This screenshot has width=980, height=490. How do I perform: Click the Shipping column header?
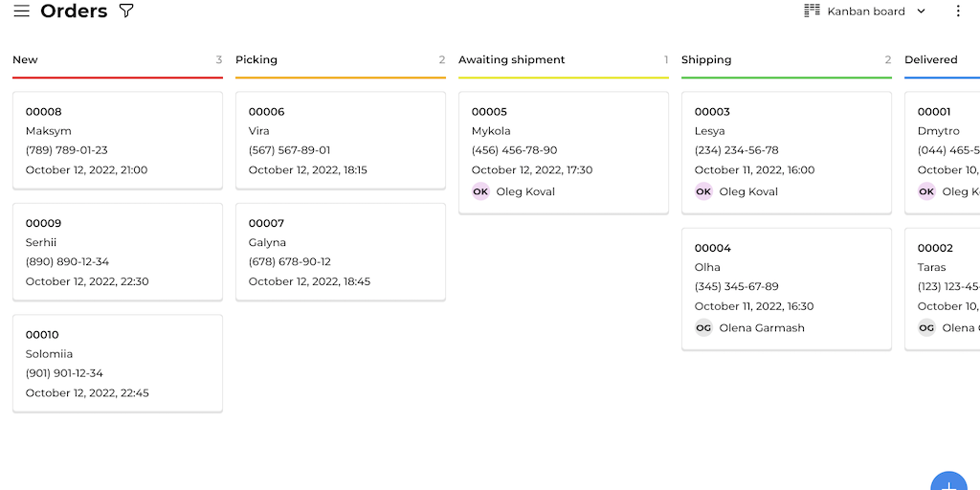(706, 59)
